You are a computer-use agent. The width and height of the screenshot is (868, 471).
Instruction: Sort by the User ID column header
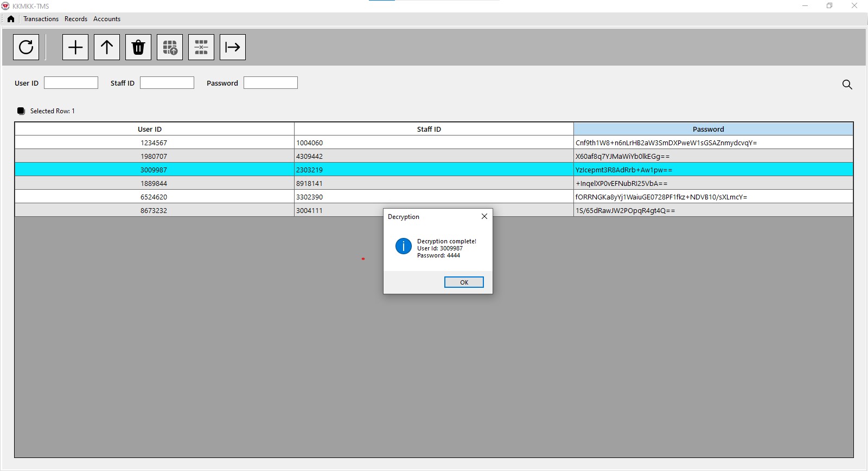pos(155,129)
